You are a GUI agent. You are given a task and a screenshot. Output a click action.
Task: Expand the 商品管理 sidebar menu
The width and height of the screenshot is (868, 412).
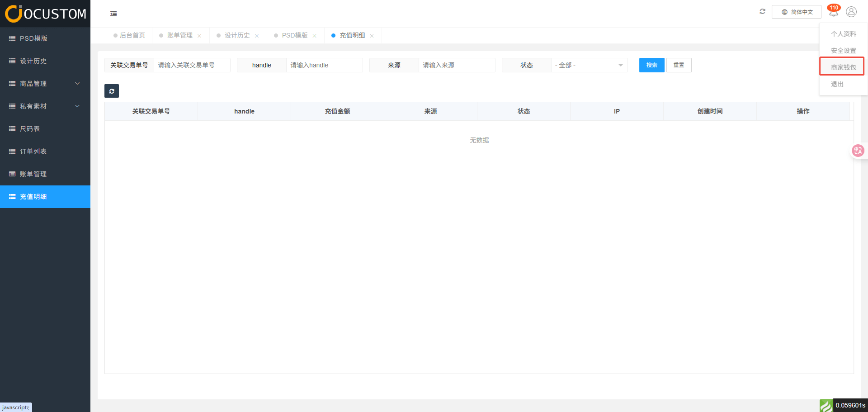[x=45, y=84]
